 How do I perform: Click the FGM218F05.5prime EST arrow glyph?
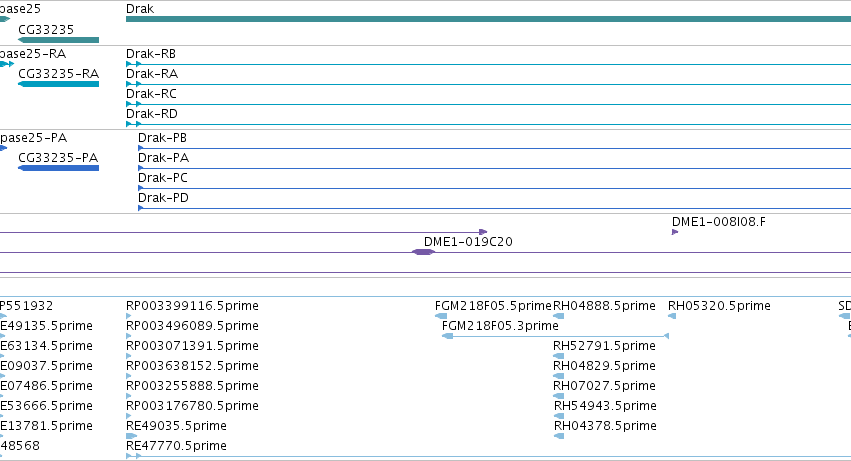coord(441,316)
